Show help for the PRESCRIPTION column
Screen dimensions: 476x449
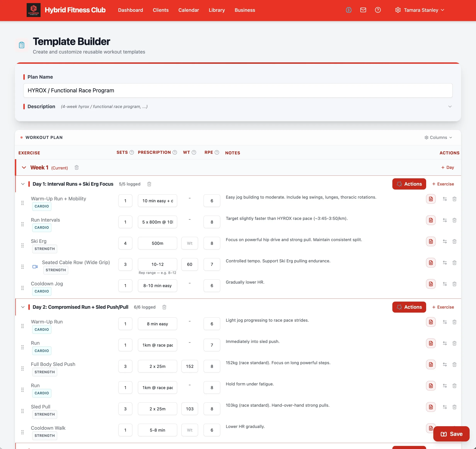tap(175, 152)
